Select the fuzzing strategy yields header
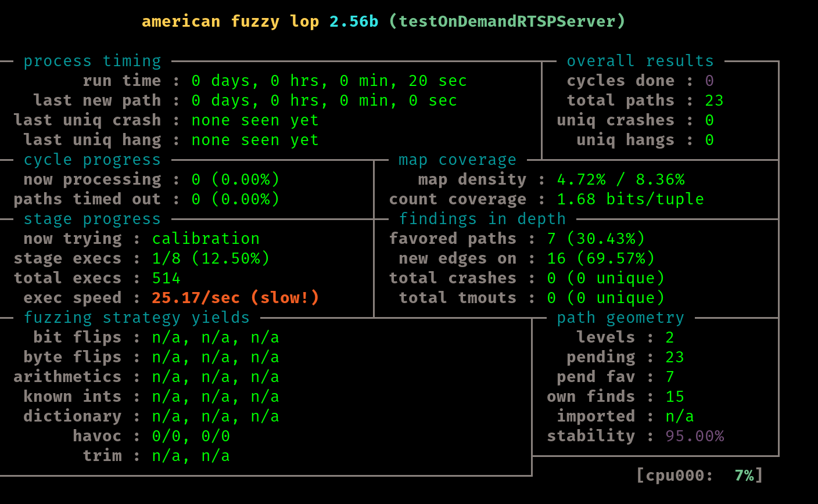Image resolution: width=818 pixels, height=504 pixels. click(137, 318)
